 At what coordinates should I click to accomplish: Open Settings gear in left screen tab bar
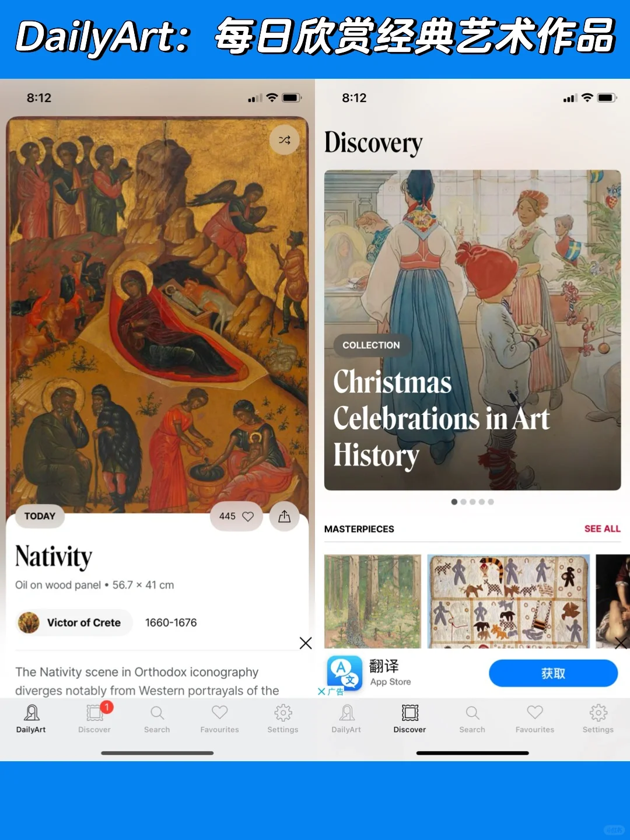point(283,719)
